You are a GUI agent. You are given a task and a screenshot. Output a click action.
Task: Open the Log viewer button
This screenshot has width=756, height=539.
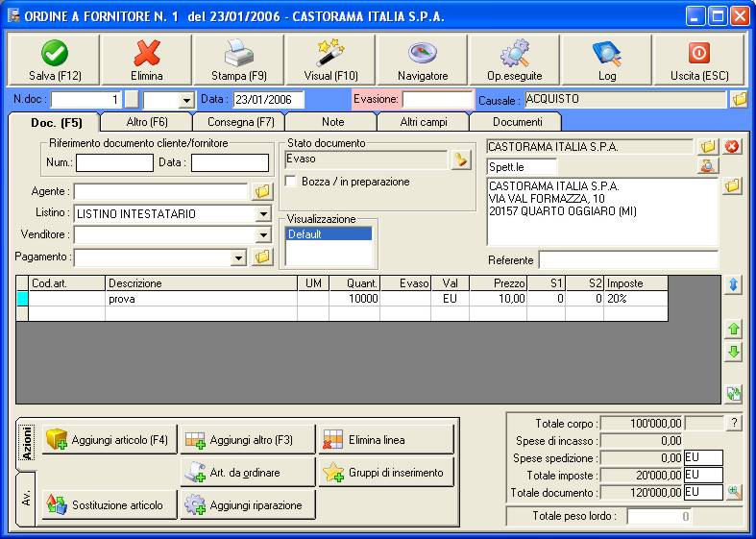tap(606, 60)
